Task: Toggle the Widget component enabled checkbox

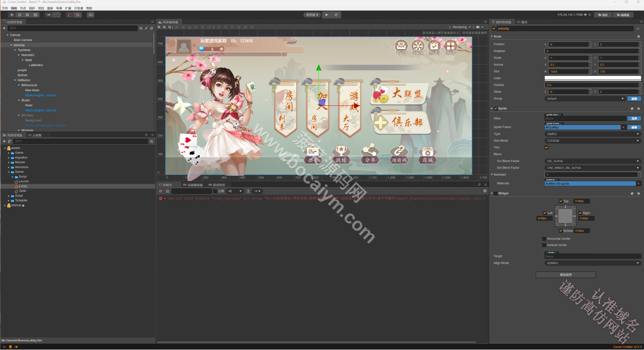Action: click(x=496, y=193)
